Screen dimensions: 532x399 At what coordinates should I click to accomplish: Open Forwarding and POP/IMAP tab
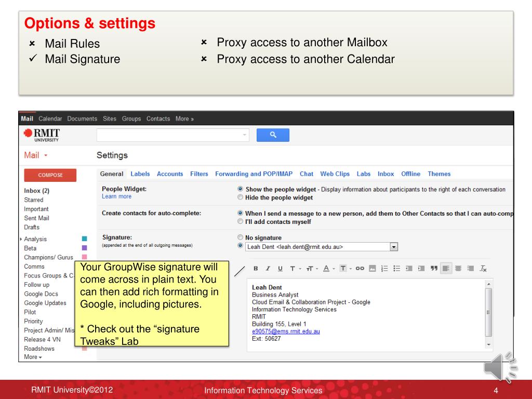pyautogui.click(x=254, y=174)
